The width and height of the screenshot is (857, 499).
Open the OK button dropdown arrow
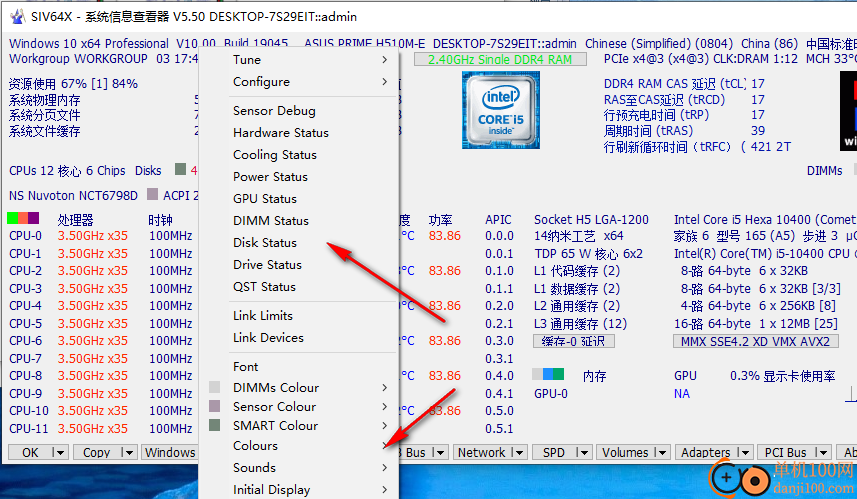(60, 453)
